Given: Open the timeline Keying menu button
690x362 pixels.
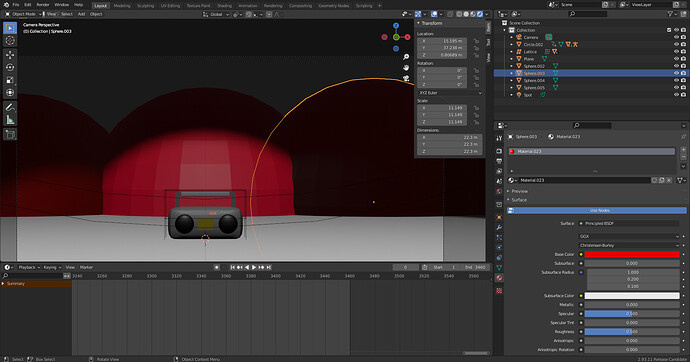Looking at the screenshot, I should (52, 267).
